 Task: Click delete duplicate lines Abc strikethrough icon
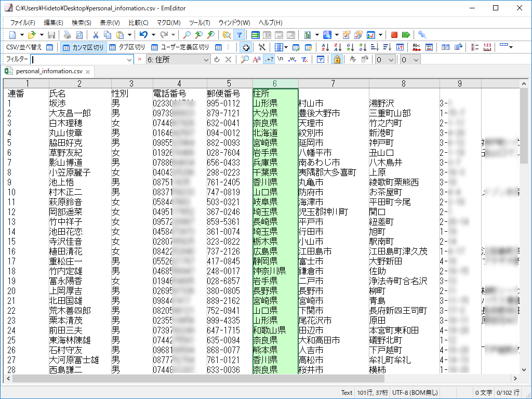click(416, 47)
